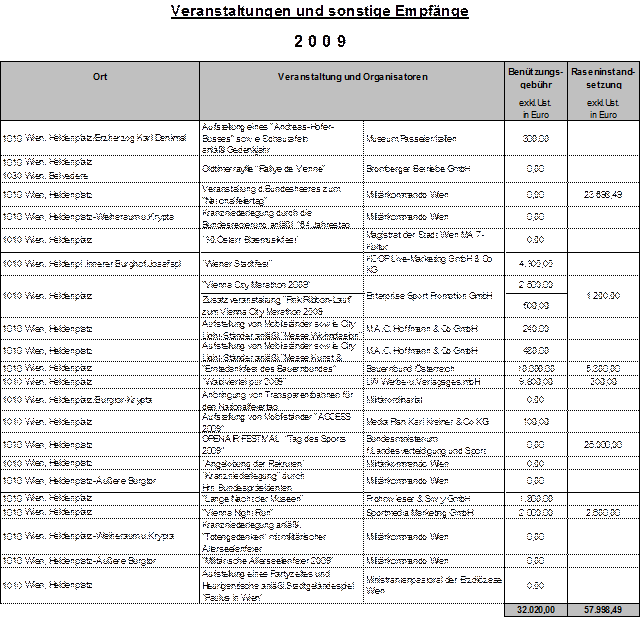Click the "Ort" column header
The height and width of the screenshot is (618, 641).
point(100,77)
